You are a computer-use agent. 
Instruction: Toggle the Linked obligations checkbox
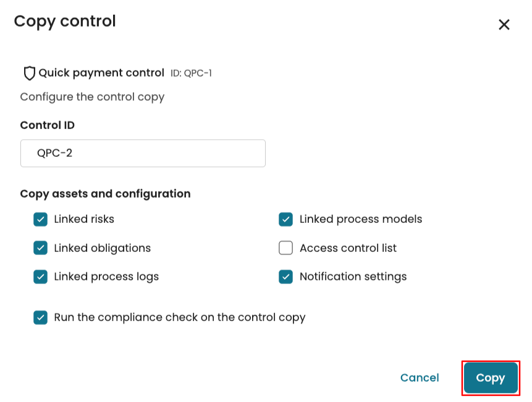[41, 248]
